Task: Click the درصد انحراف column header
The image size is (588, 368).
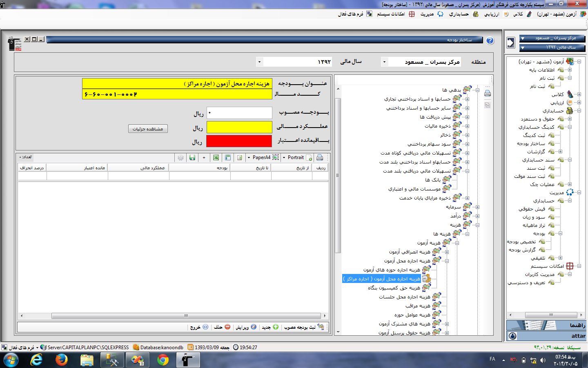Action: click(32, 168)
